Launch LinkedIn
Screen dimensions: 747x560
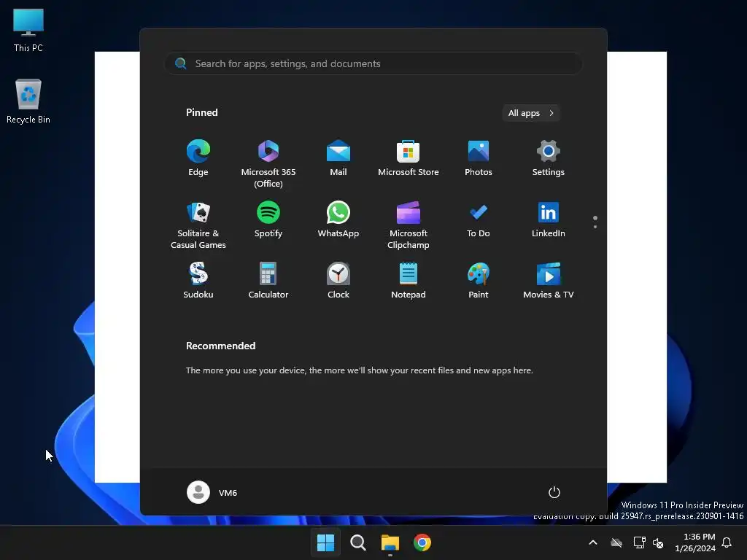(x=549, y=219)
